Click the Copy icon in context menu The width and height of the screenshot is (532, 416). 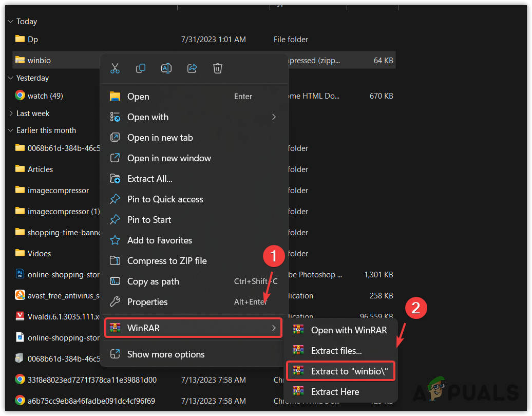click(x=141, y=68)
